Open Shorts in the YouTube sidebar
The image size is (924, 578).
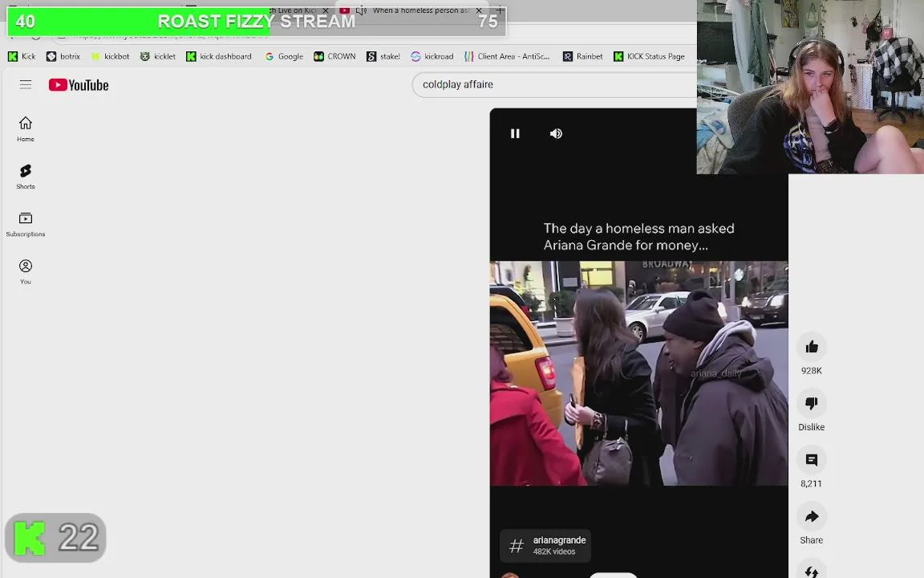26,177
